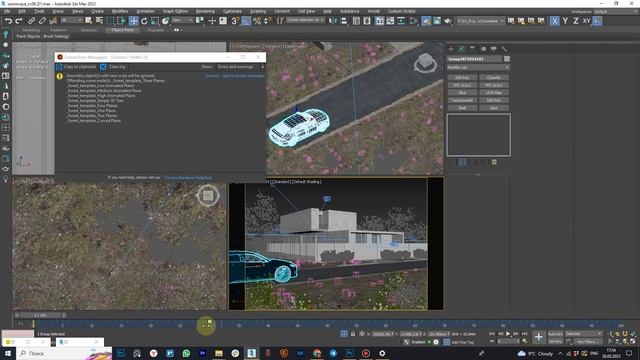Screen dimensions: 640x360
Task: Play the animation
Action: [x=508, y=334]
